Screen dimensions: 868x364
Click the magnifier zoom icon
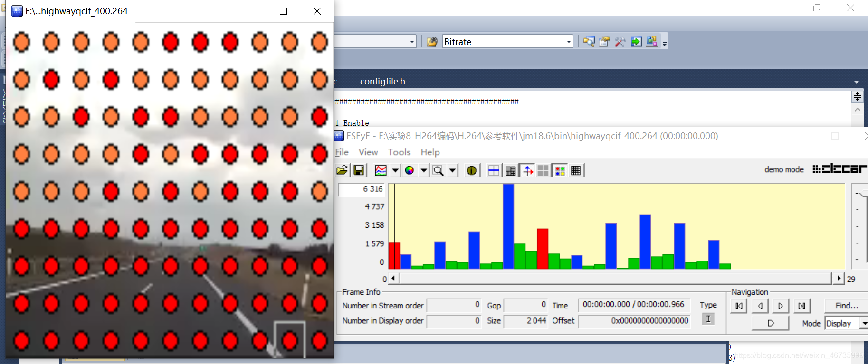[x=438, y=170]
